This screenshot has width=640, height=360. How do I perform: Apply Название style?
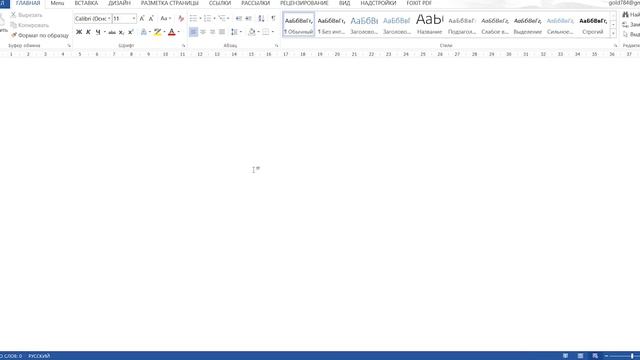429,24
